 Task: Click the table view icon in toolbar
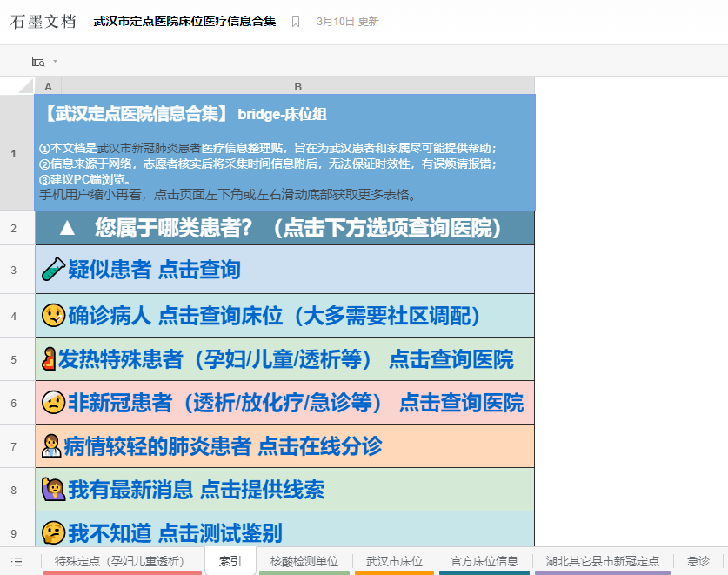(38, 61)
